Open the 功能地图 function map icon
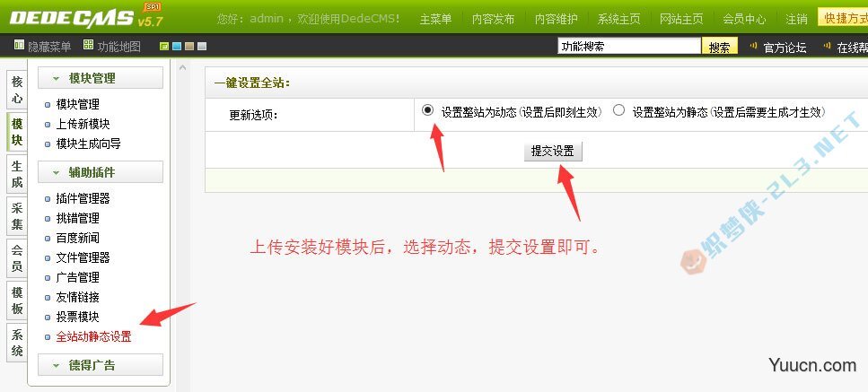The height and width of the screenshot is (392, 868). pyautogui.click(x=88, y=45)
